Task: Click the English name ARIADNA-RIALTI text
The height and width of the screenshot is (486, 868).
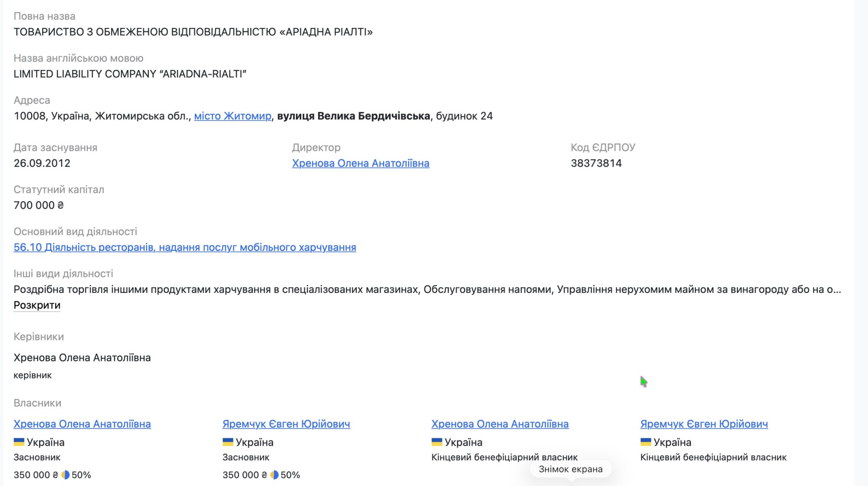Action: pyautogui.click(x=130, y=74)
